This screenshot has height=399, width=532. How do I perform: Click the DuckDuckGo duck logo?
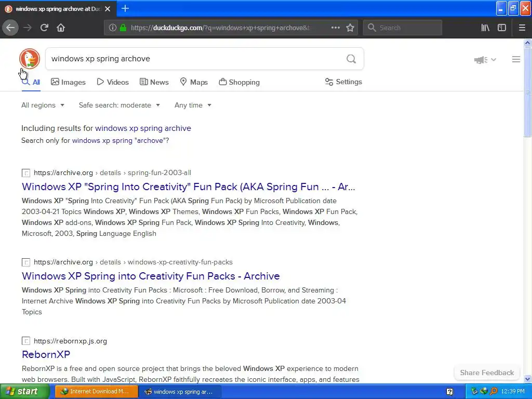30,59
